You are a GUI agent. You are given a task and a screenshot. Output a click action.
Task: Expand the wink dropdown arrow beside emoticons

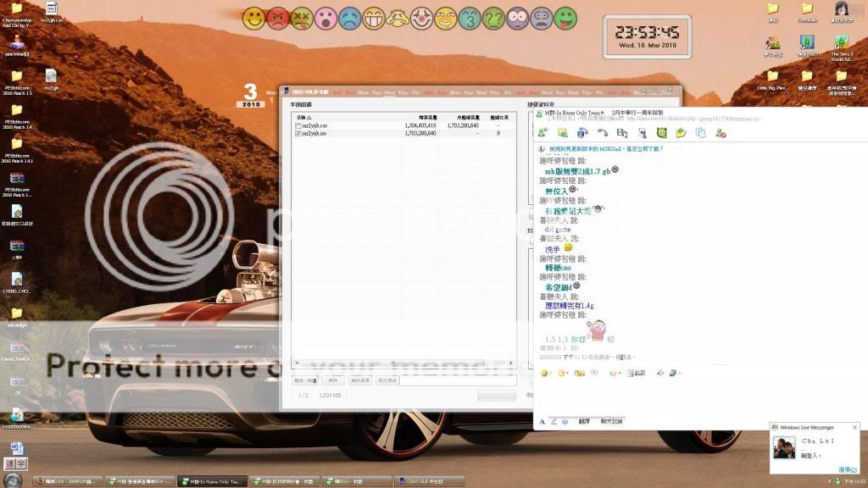(567, 373)
